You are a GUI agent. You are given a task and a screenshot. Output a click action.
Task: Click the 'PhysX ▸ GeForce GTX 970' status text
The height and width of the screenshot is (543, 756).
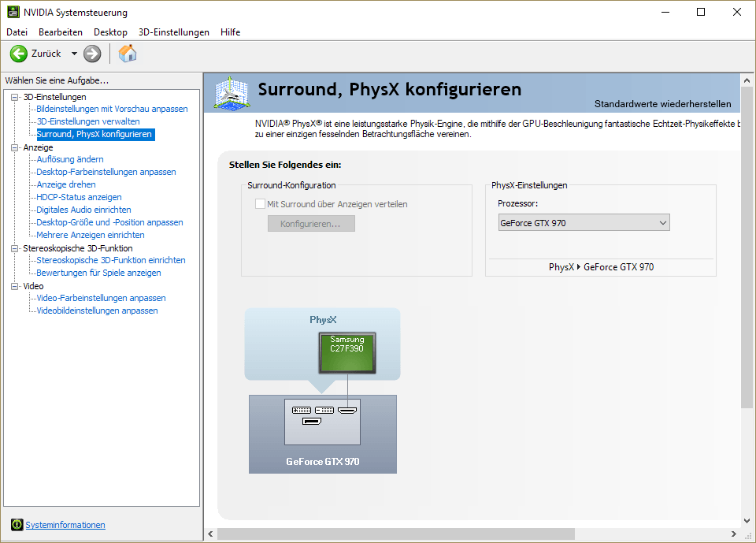pos(601,267)
